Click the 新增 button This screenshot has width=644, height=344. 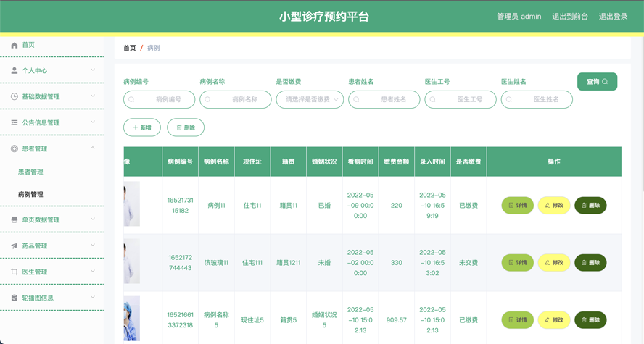click(142, 127)
